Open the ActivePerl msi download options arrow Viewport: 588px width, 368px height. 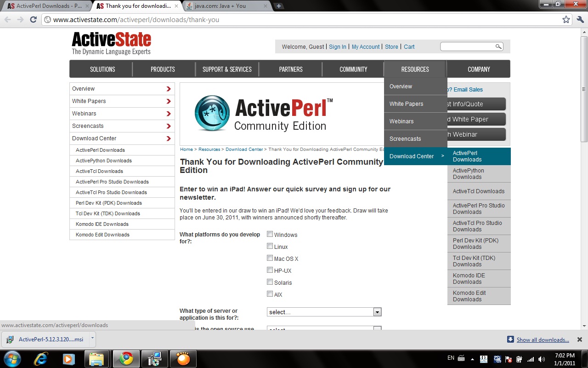(92, 338)
